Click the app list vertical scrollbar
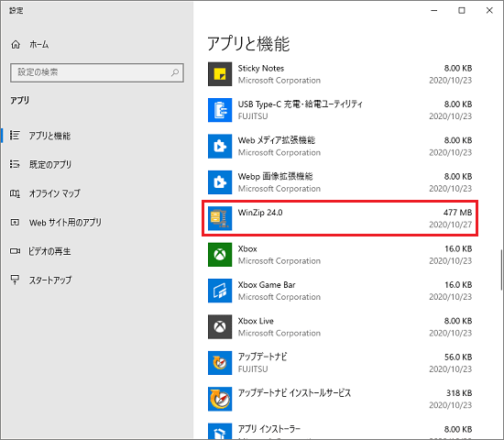The height and width of the screenshot is (440, 504). coord(500,269)
